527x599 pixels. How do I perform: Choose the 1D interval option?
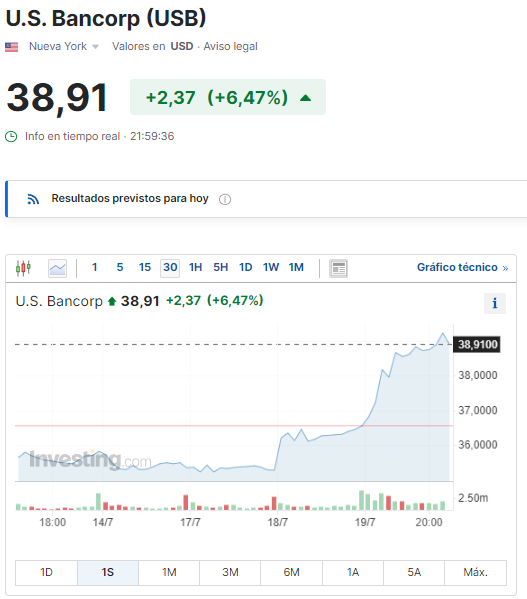246,267
